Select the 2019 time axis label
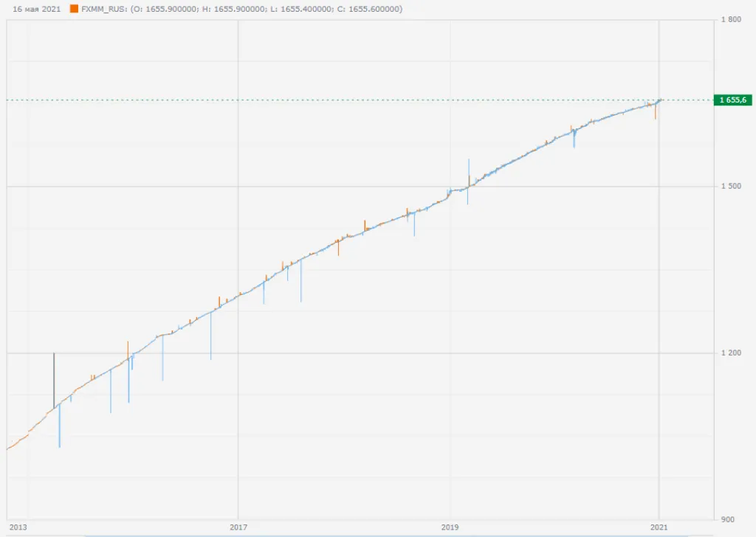The width and height of the screenshot is (756, 537). click(449, 527)
